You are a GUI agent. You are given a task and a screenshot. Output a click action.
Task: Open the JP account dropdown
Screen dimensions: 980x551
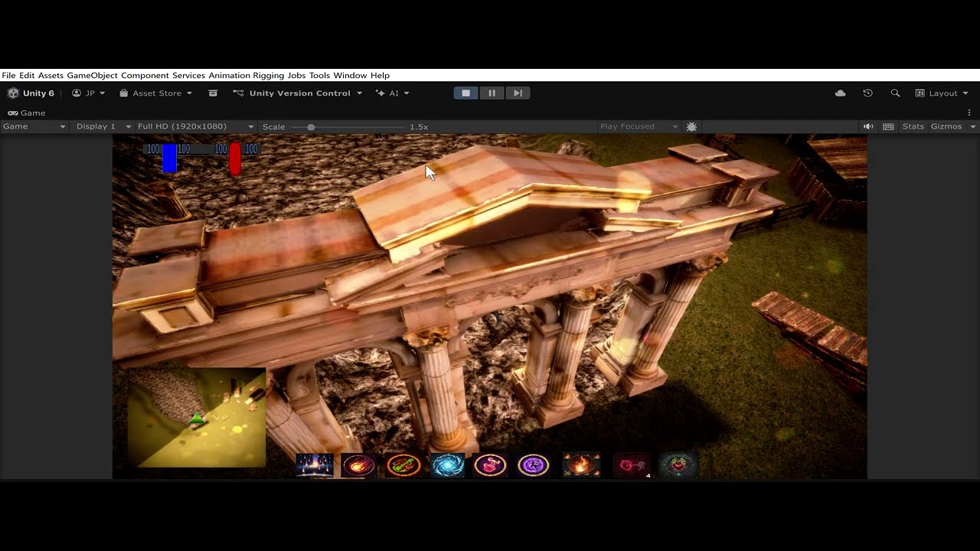point(89,93)
